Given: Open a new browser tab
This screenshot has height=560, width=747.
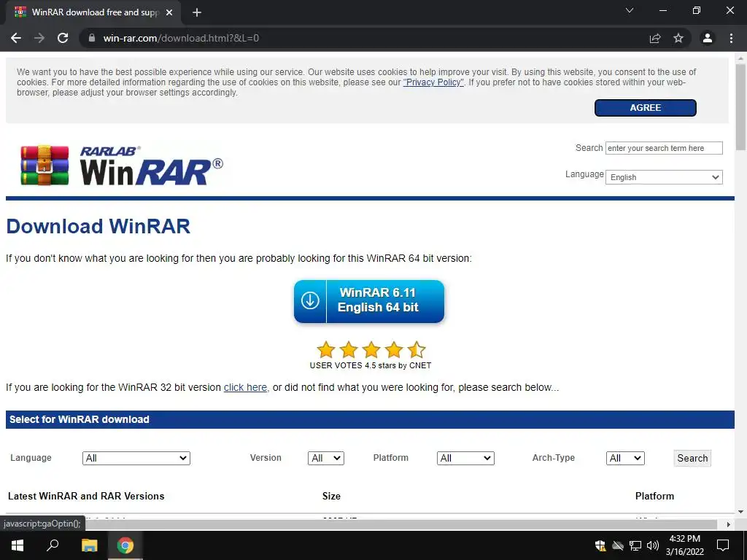Looking at the screenshot, I should (197, 12).
